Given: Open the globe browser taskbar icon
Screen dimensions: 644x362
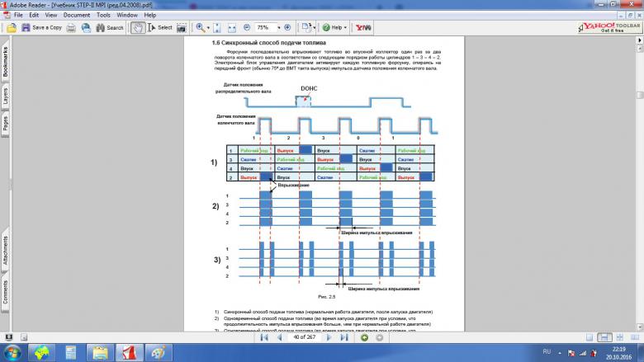Looking at the screenshot, I should (42, 353).
